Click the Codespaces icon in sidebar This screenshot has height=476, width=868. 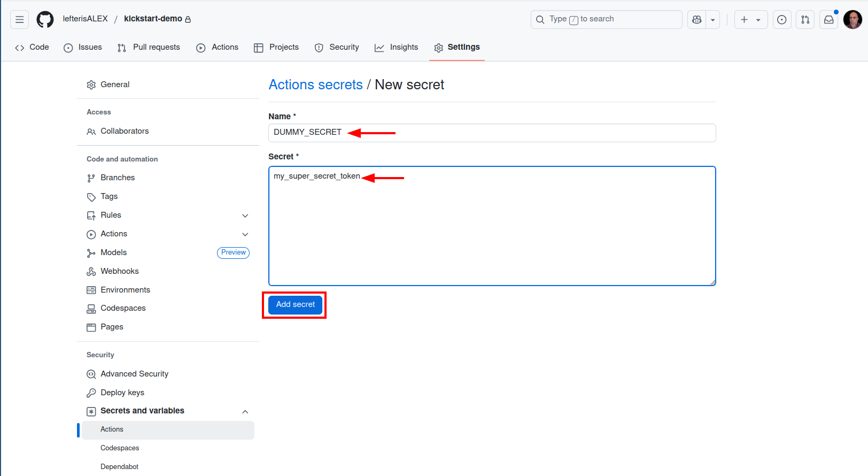click(x=91, y=309)
